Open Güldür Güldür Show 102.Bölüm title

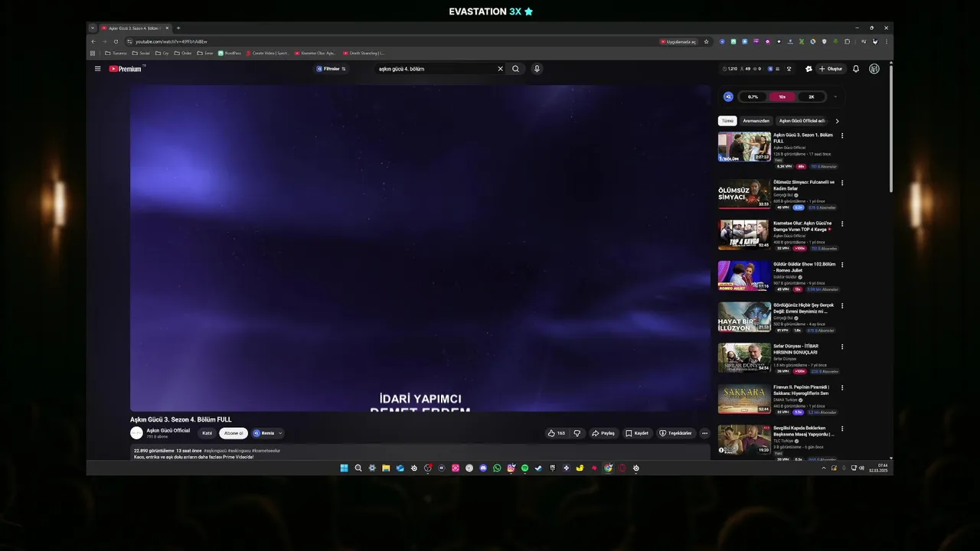point(804,267)
